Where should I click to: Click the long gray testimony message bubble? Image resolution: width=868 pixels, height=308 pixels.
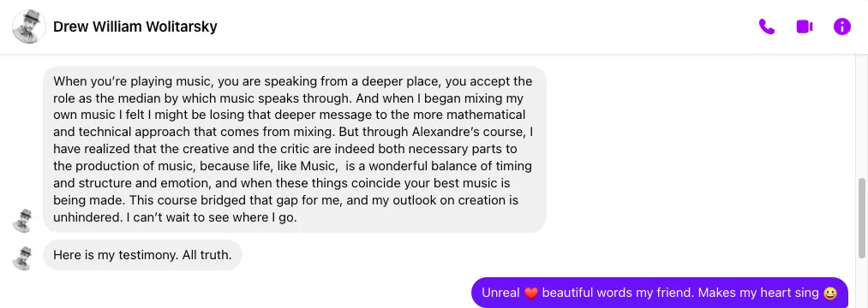pyautogui.click(x=295, y=150)
